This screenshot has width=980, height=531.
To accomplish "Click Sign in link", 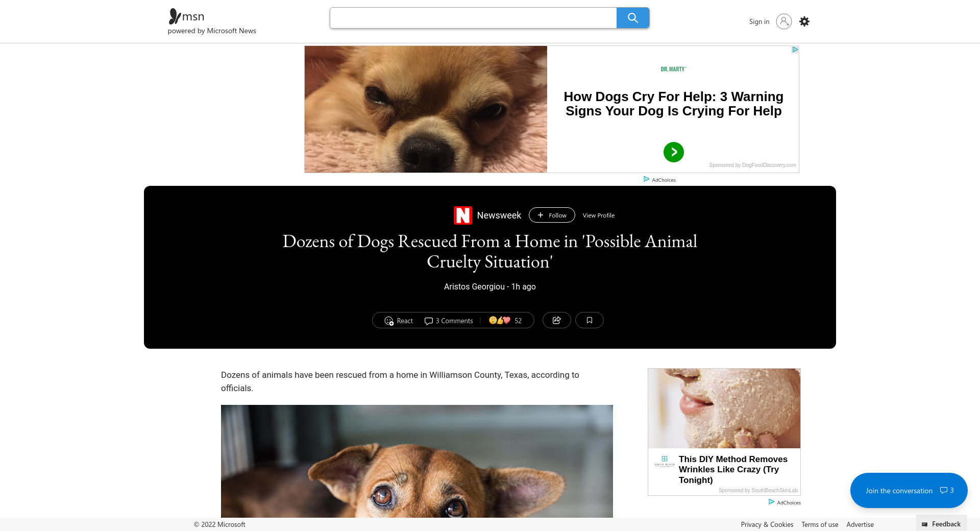I will click(759, 21).
